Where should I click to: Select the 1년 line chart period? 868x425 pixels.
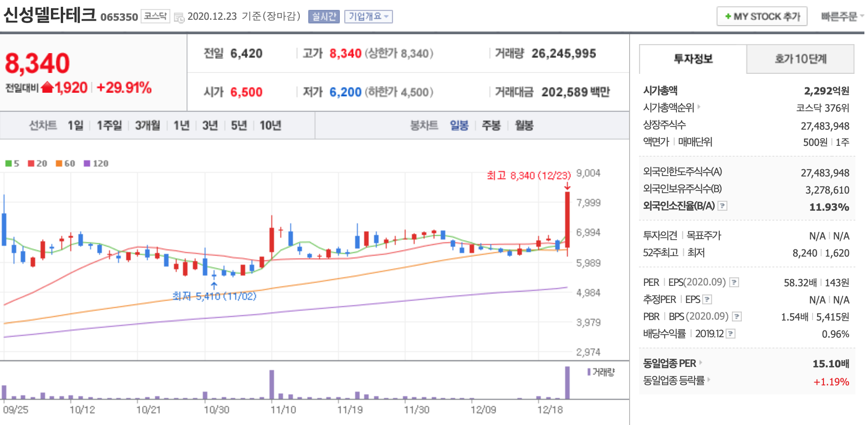point(182,125)
